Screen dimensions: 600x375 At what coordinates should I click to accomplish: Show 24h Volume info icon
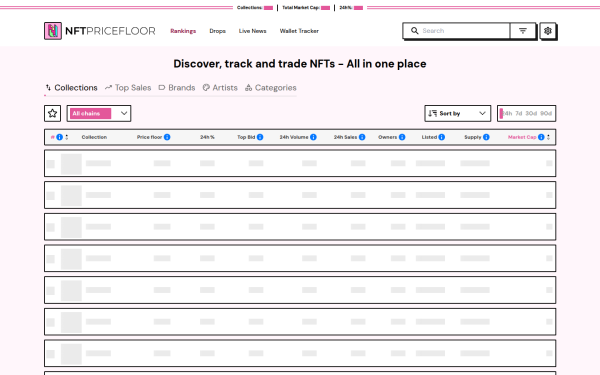click(x=313, y=137)
